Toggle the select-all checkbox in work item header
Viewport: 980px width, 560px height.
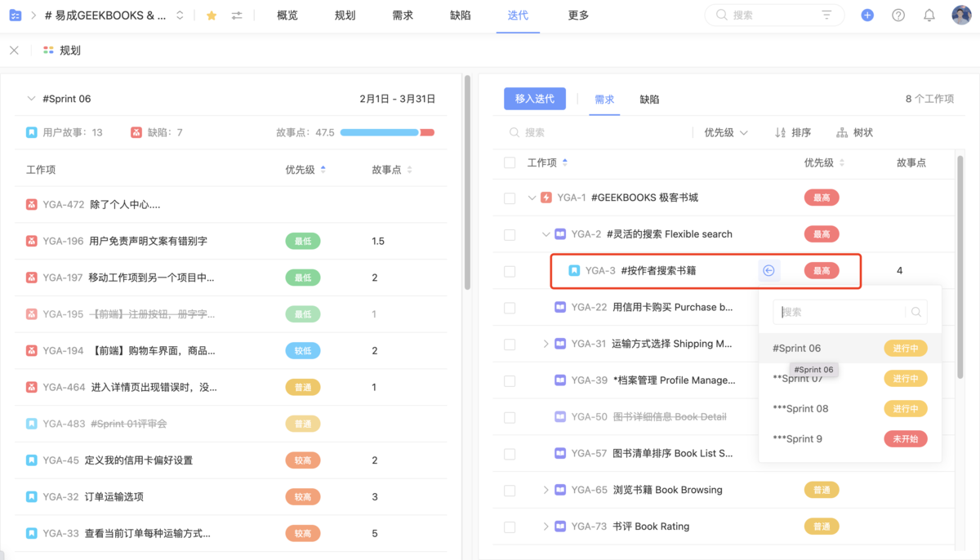[x=510, y=162]
